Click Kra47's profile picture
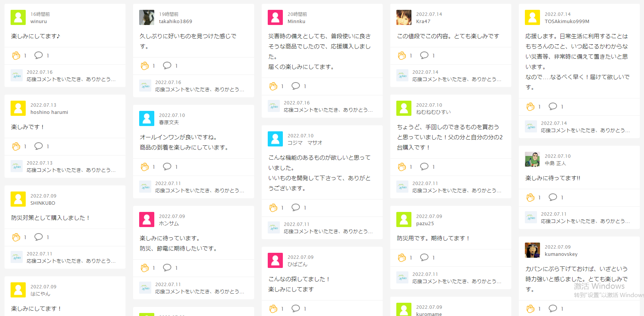644x316 pixels. tap(404, 17)
